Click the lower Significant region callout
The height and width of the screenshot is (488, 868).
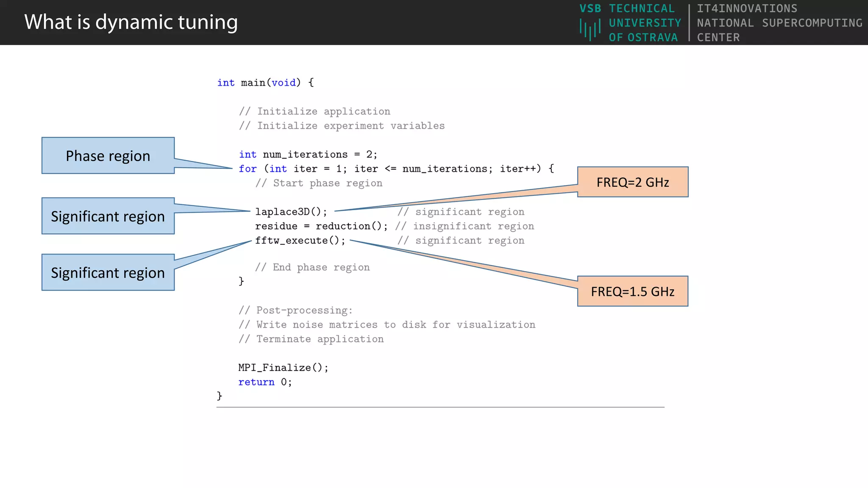pos(108,272)
